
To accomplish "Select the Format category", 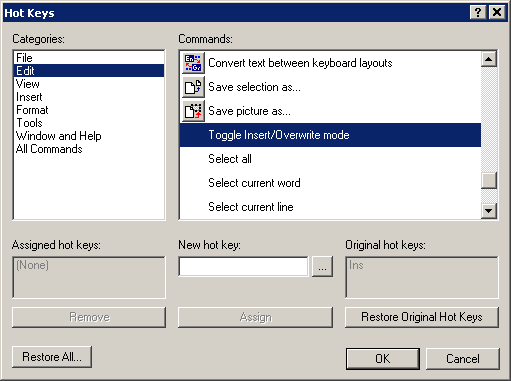I will click(x=89, y=110).
